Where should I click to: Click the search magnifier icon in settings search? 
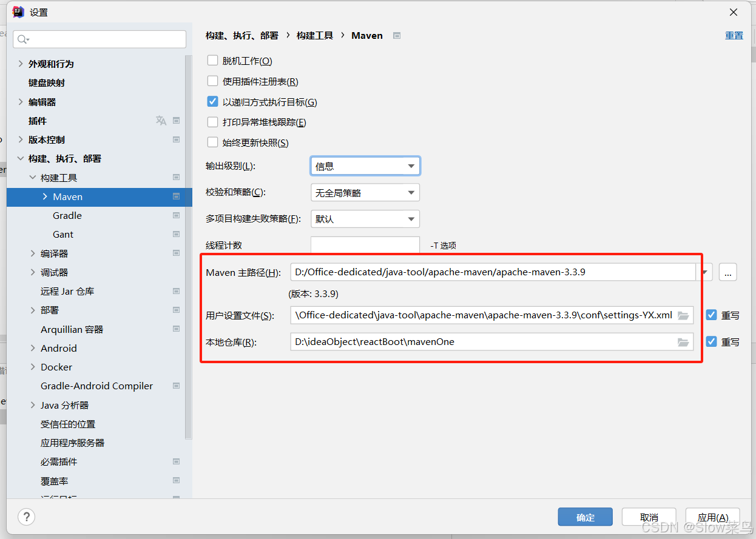coord(22,39)
